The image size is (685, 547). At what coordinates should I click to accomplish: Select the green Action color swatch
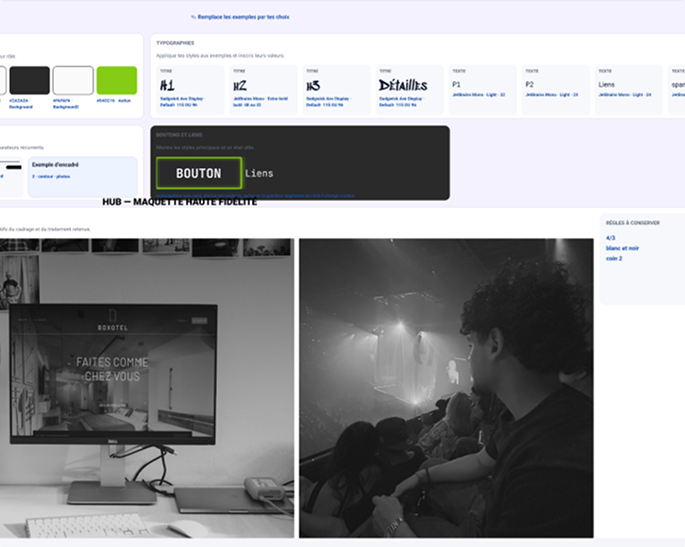(x=117, y=80)
